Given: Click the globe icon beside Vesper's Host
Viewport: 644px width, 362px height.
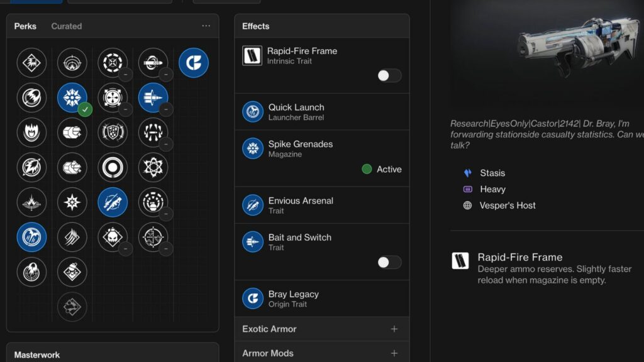Looking at the screenshot, I should click(x=467, y=206).
